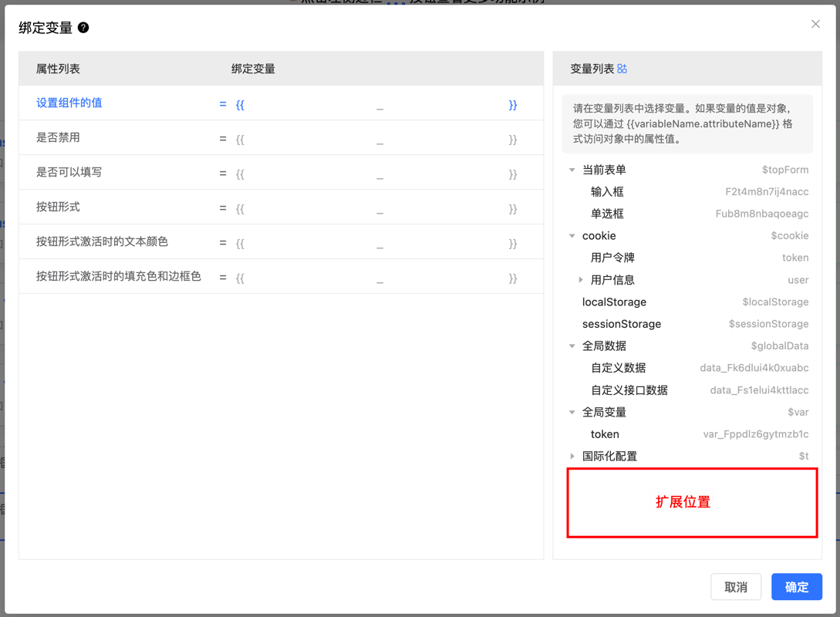Select localStorage in the variable list
The height and width of the screenshot is (617, 840).
coord(614,302)
